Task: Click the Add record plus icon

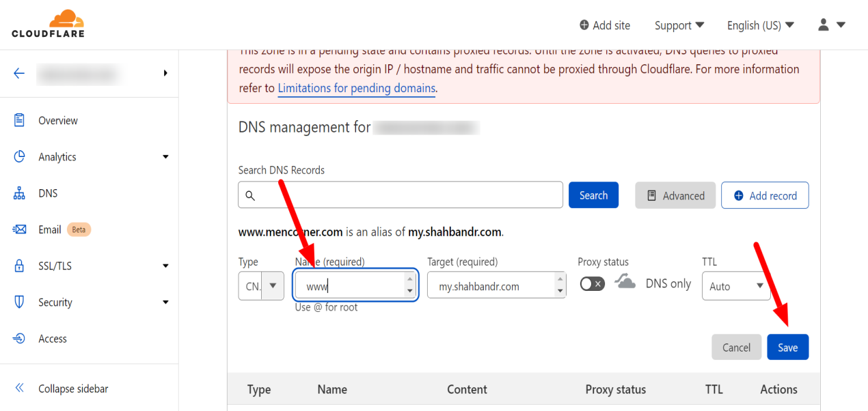Action: (738, 195)
